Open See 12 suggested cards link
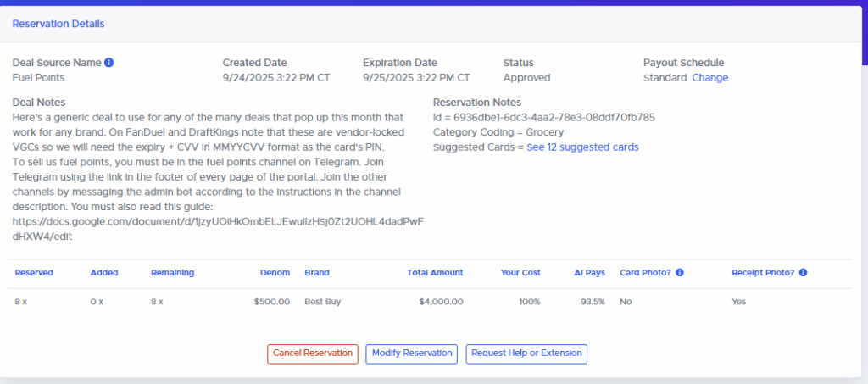The width and height of the screenshot is (868, 384). pos(582,147)
